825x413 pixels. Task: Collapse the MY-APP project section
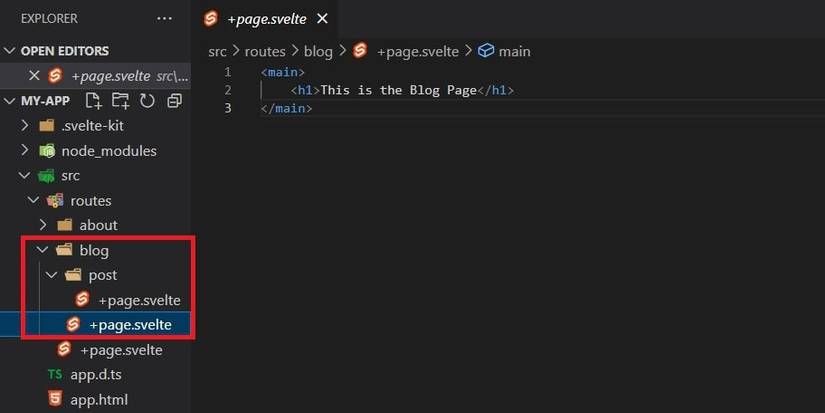(11, 101)
